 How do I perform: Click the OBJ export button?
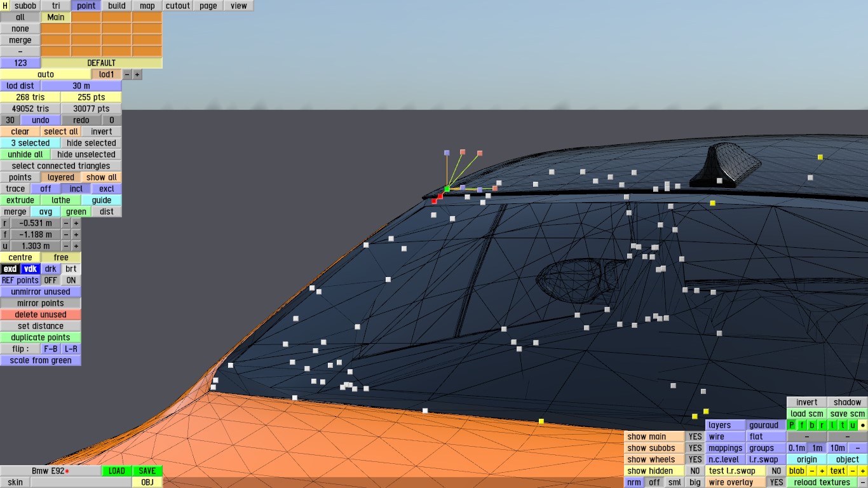pos(147,482)
